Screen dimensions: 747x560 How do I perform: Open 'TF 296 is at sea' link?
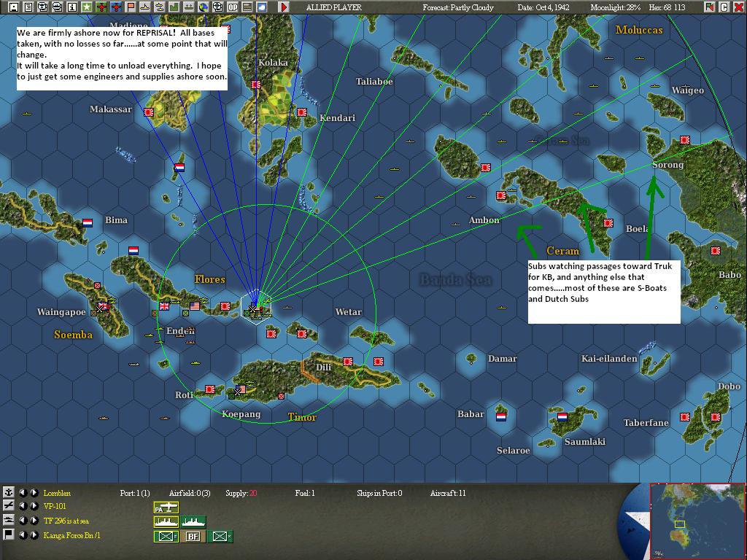click(x=66, y=521)
